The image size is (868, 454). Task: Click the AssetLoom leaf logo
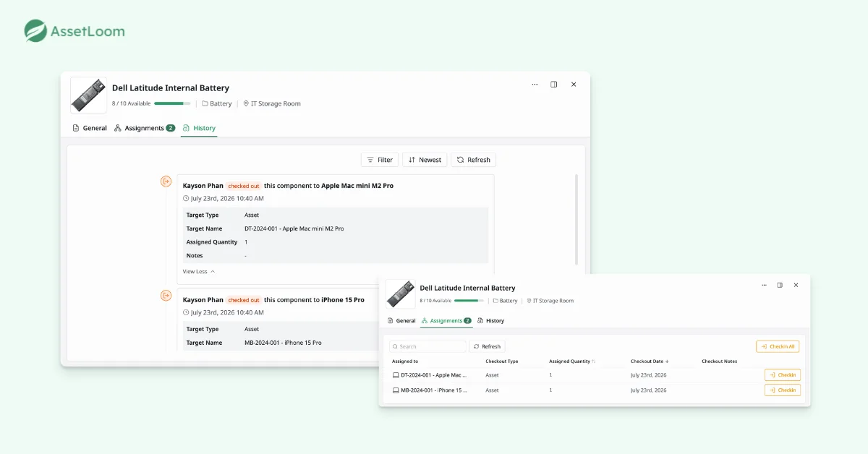(x=35, y=31)
